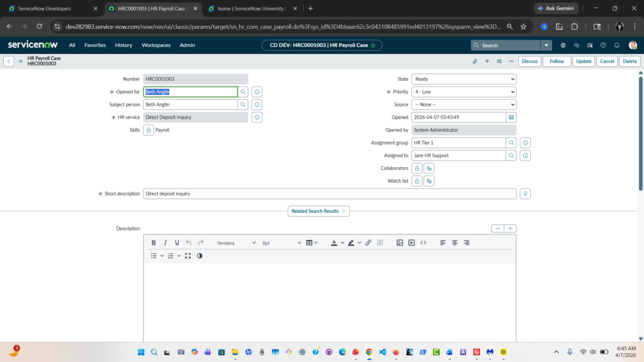Open text color picker in editor

point(334,243)
